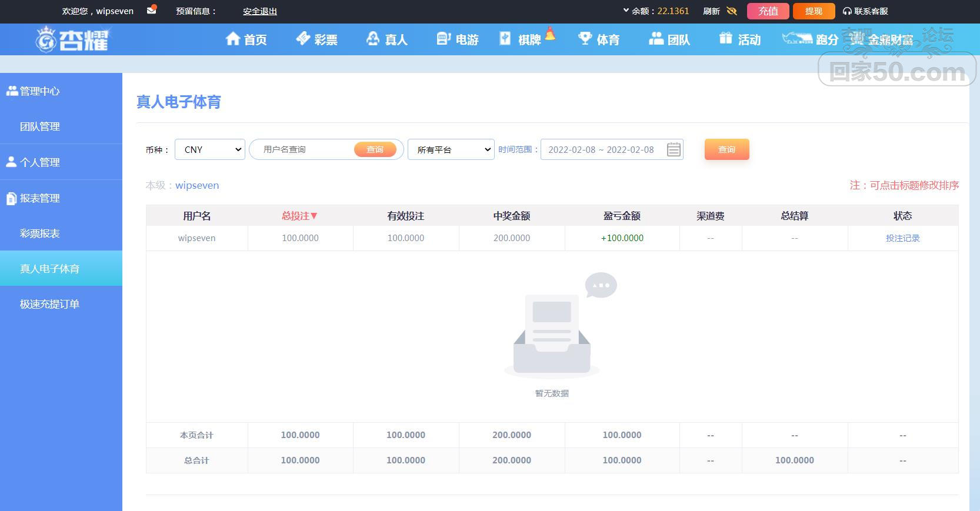Open the 体育 trophy nav item
Image resolution: width=980 pixels, height=511 pixels.
(585, 39)
